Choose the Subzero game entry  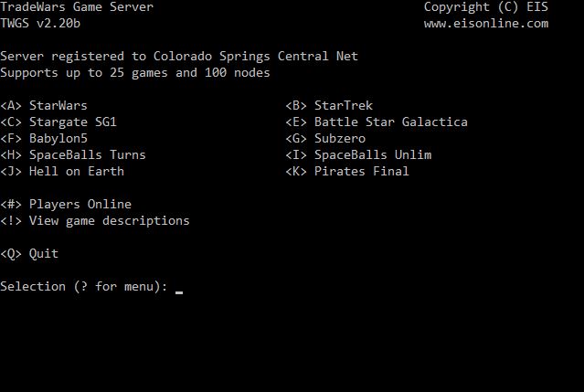pos(325,139)
